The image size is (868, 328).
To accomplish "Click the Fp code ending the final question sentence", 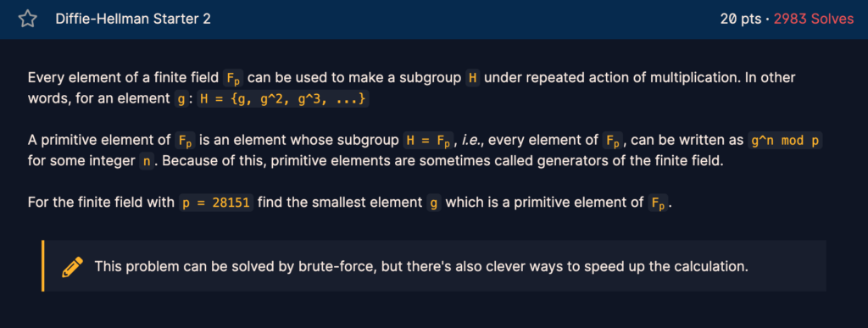I will tap(659, 203).
